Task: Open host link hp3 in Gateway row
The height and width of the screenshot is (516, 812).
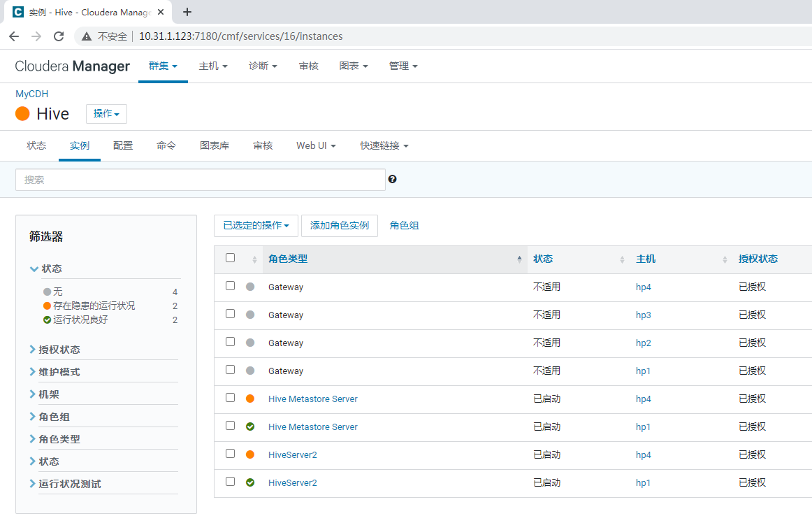Action: tap(643, 315)
